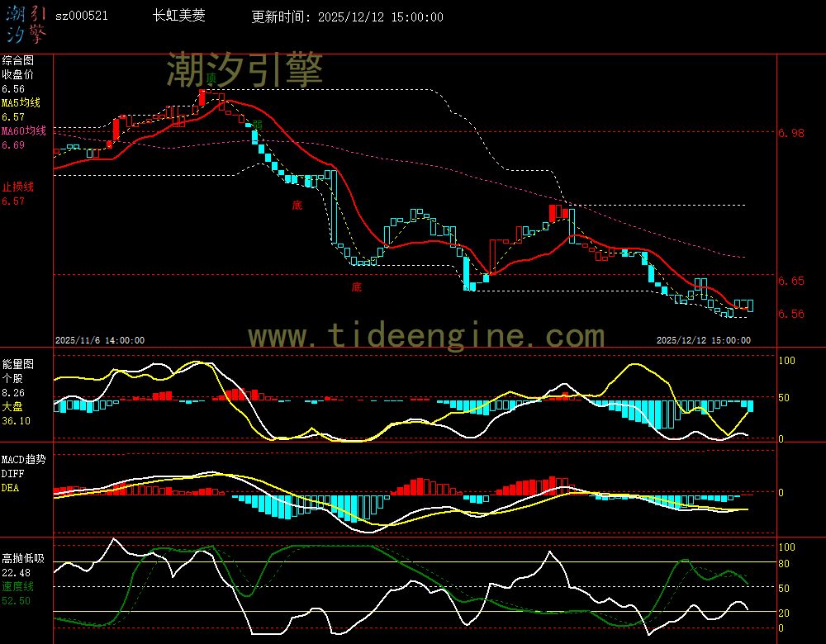
Task: Click the last candlestick on the right
Action: pyautogui.click(x=749, y=305)
